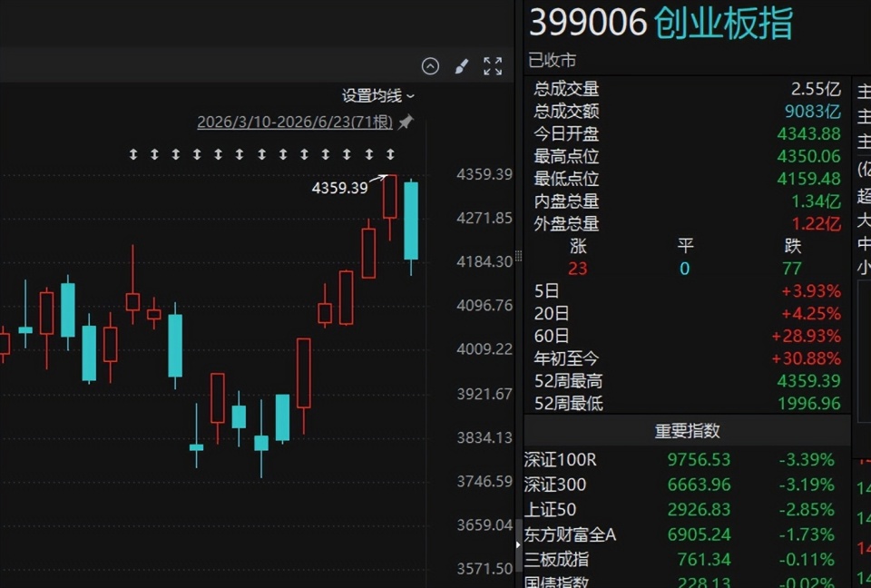Viewport: 871px width, 588px height.
Task: Click the 总成交量 value 2.55亿
Action: coord(816,89)
